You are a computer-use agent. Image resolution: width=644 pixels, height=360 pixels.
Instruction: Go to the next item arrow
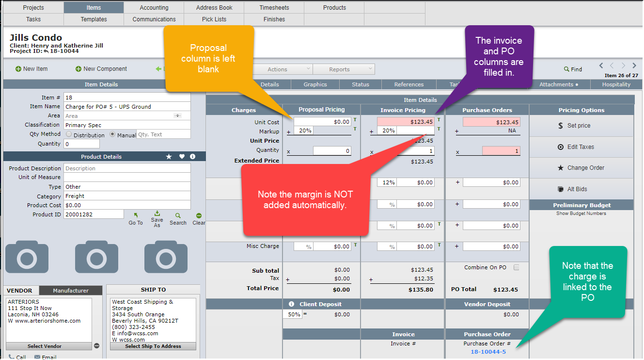(x=624, y=65)
